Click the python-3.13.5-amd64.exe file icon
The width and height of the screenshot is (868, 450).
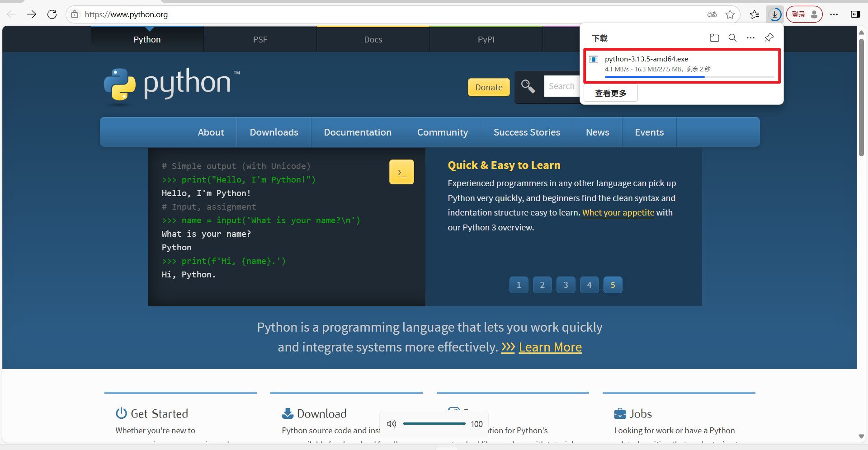(x=594, y=59)
